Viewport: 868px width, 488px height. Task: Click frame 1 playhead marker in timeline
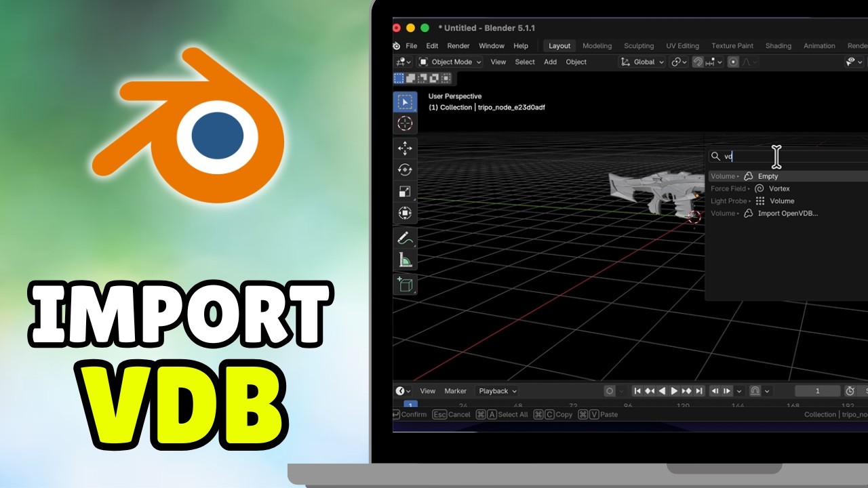coord(410,405)
